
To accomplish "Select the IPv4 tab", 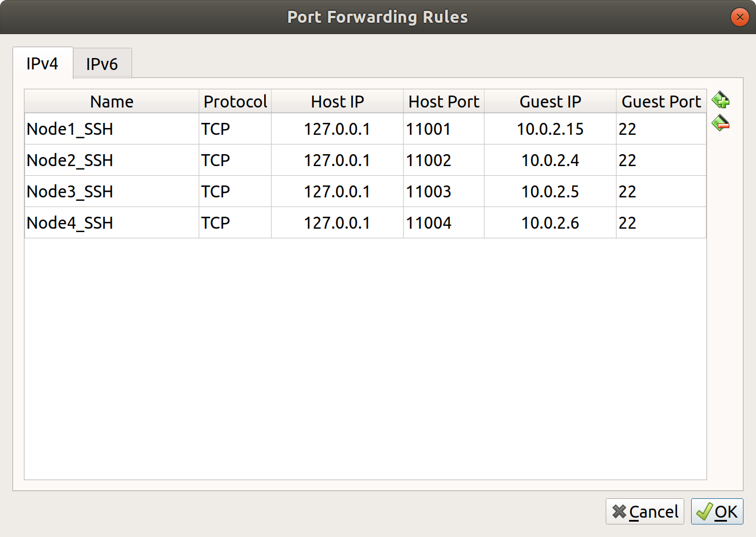I will [42, 63].
